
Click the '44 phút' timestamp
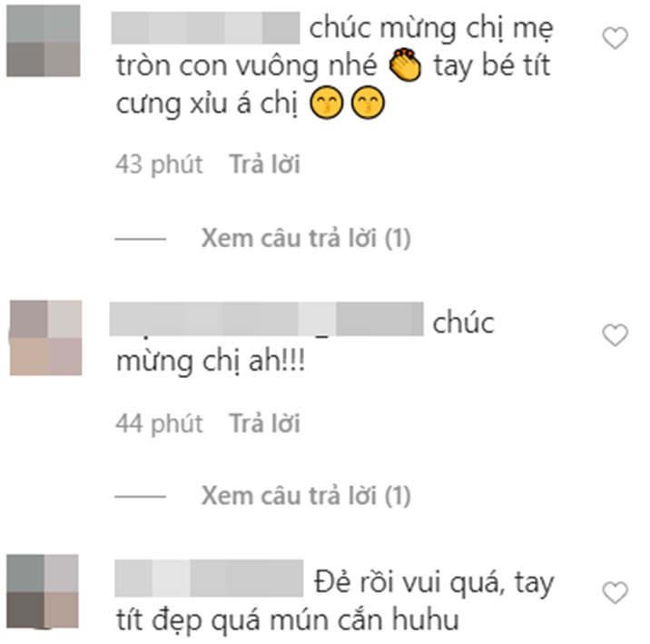click(x=159, y=423)
